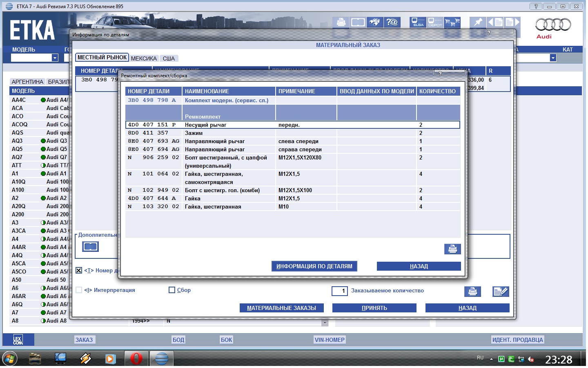Select the N 906 259 02 bolt row
588x368 pixels.
293,162
